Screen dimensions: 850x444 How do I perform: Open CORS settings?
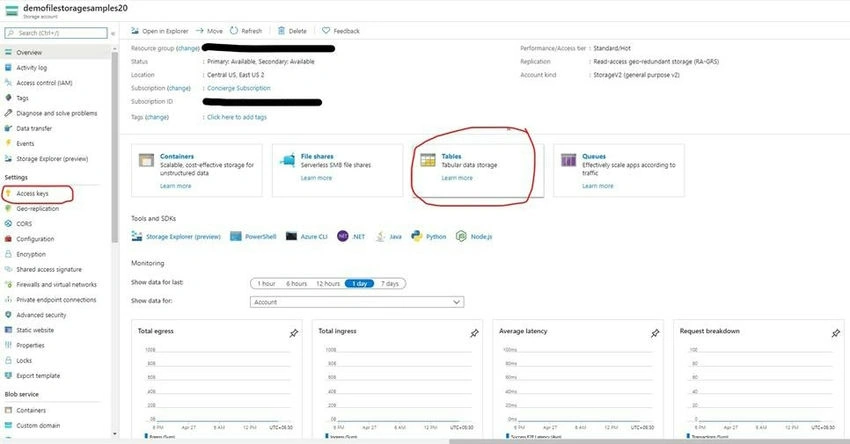pos(24,223)
